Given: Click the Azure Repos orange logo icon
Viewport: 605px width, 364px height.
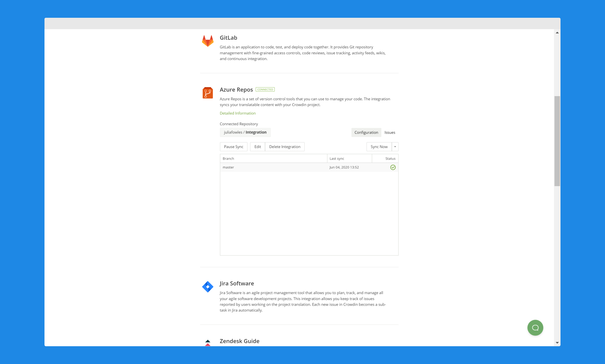Looking at the screenshot, I should tap(208, 93).
